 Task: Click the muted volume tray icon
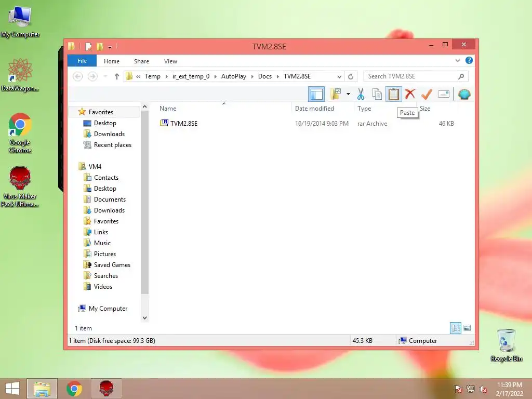483,390
